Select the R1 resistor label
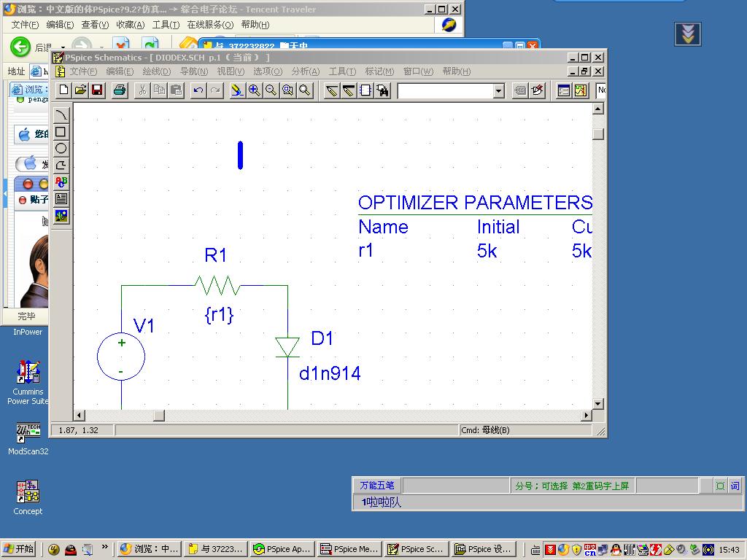The image size is (747, 560). [x=215, y=255]
